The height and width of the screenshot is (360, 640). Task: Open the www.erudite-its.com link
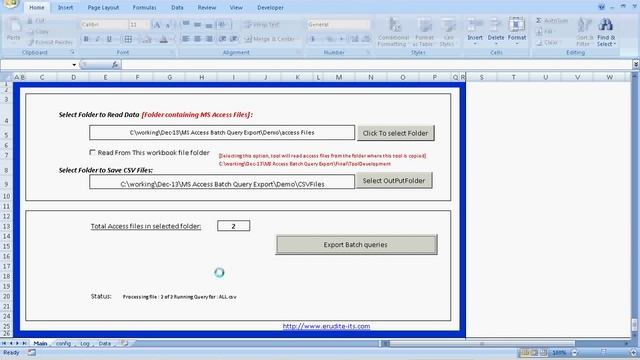tap(327, 326)
